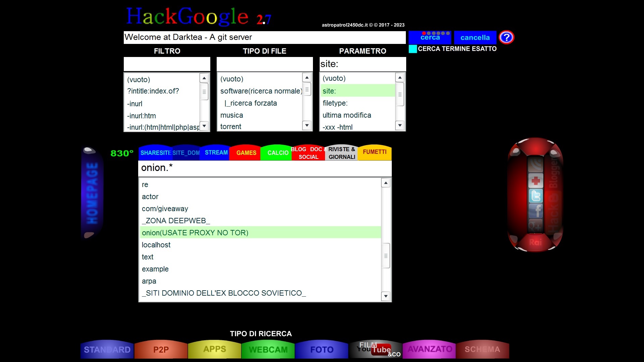
Task: Click the domain list scroll-down arrow
Action: (x=386, y=296)
